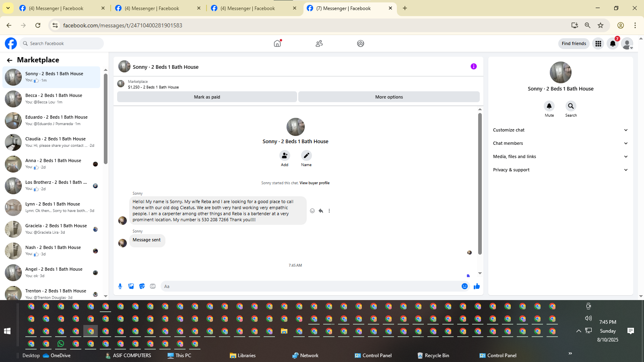Click the chat messages vertical scrollbar

pos(480,184)
